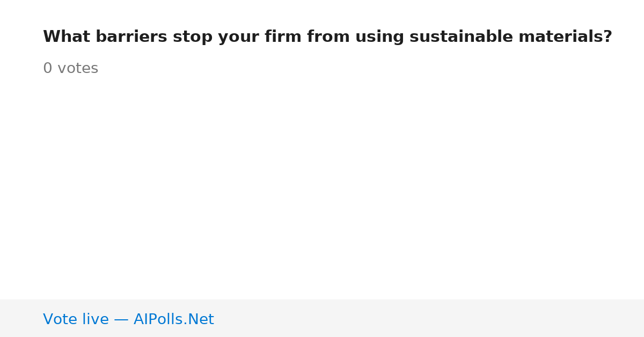Click the dash in the footer link text
Viewport: 644px width, 337px height.
coord(121,320)
